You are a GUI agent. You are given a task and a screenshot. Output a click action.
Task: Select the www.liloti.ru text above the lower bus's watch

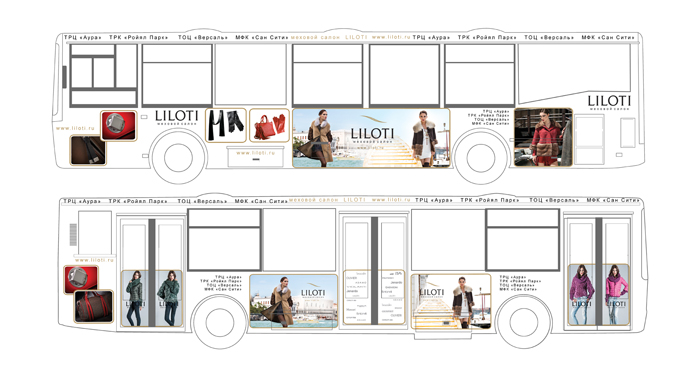(x=94, y=260)
